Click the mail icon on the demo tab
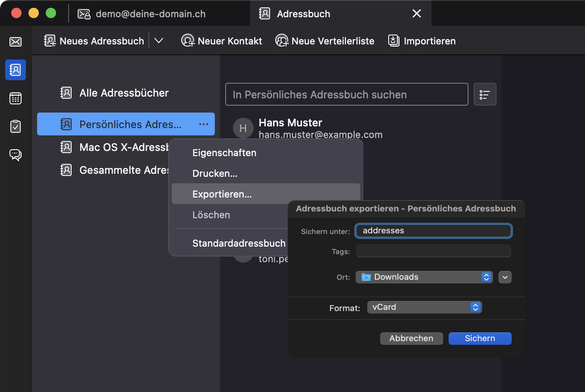Image resolution: width=585 pixels, height=392 pixels. [x=84, y=14]
